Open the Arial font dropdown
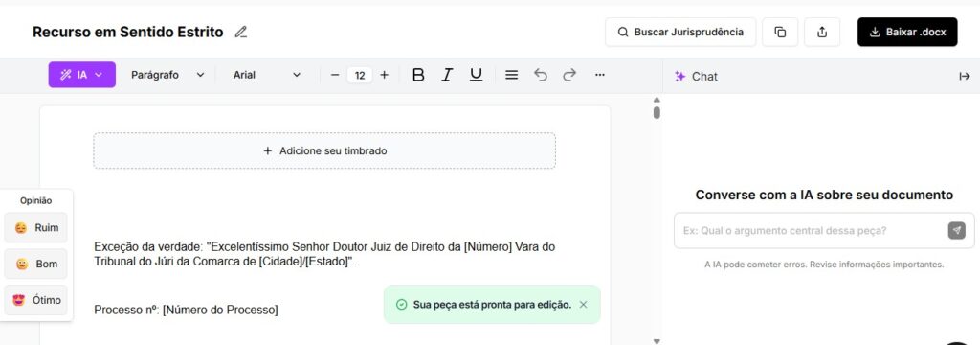Viewport: 980px width, 345px height. tap(267, 75)
